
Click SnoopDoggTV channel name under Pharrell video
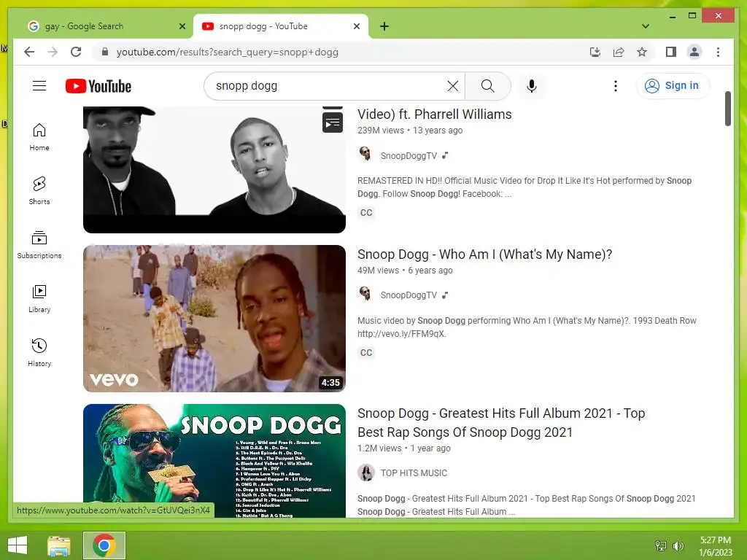tap(409, 156)
